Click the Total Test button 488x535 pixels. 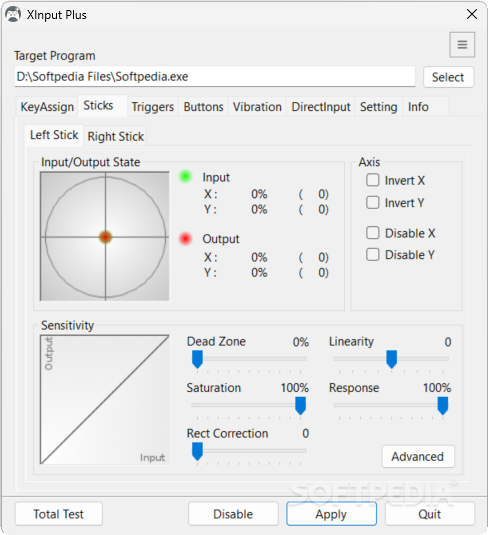[58, 514]
